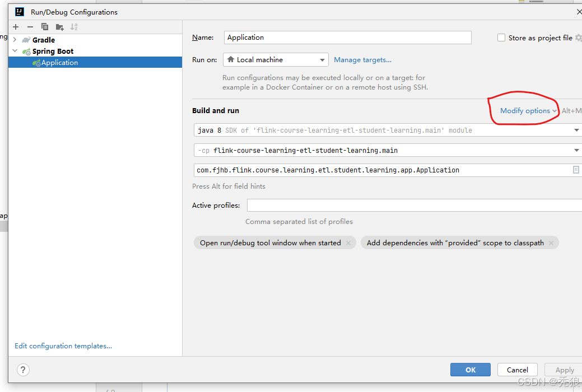Open the java 8 SDK dropdown

click(576, 130)
